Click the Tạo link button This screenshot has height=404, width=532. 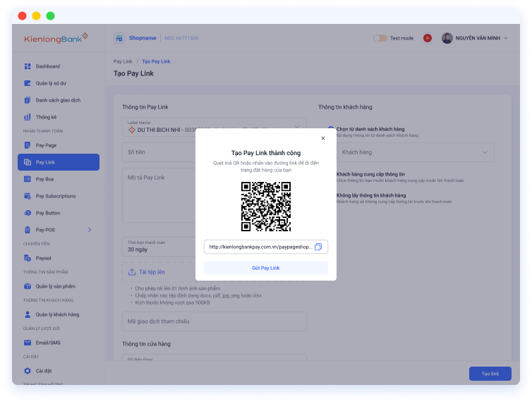point(490,374)
